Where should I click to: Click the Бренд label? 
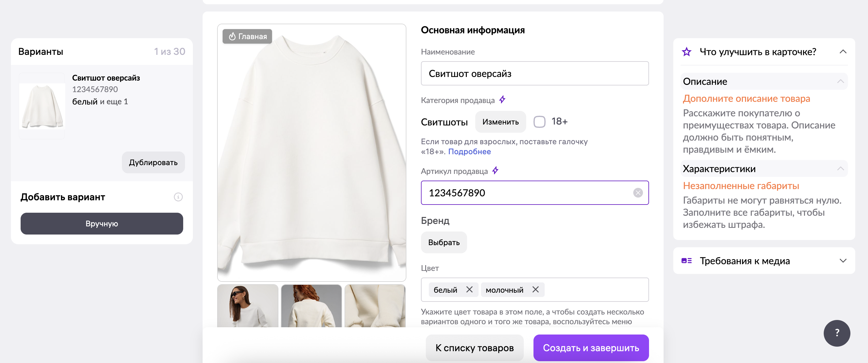[435, 221]
